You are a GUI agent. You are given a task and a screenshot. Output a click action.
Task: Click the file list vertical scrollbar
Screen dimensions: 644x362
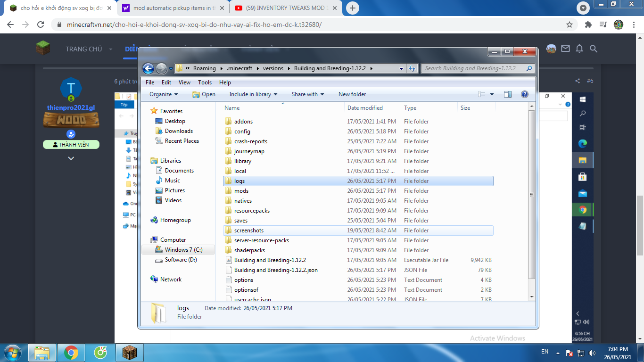[531, 194]
